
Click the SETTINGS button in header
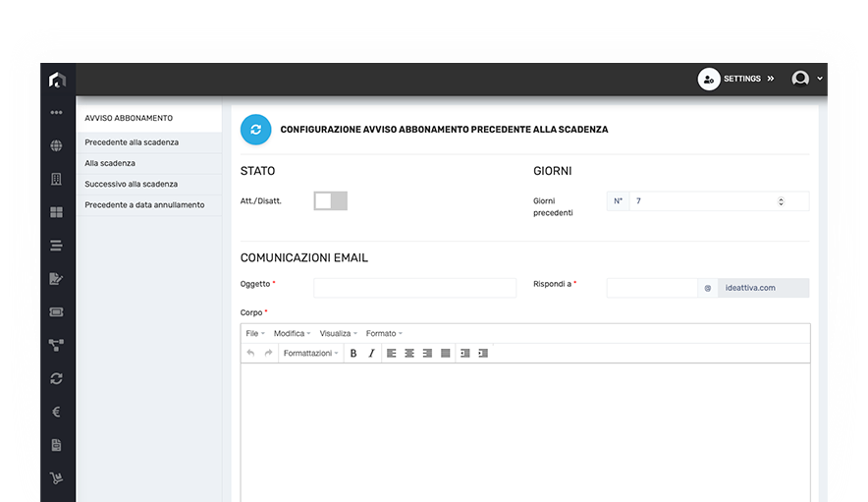coord(737,79)
